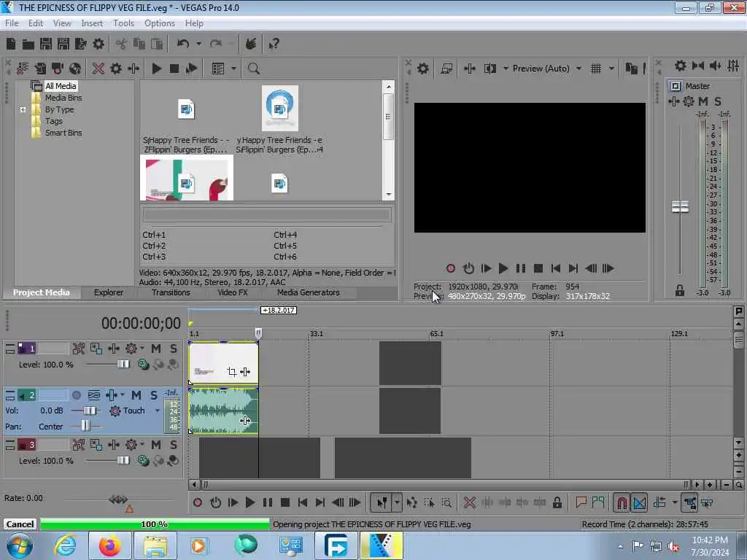Search media with the magnifier icon
The height and width of the screenshot is (560, 747).
[x=253, y=69]
